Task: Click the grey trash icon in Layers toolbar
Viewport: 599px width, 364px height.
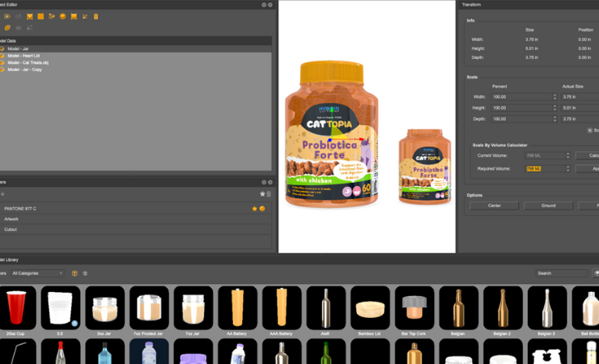Action: [269, 194]
